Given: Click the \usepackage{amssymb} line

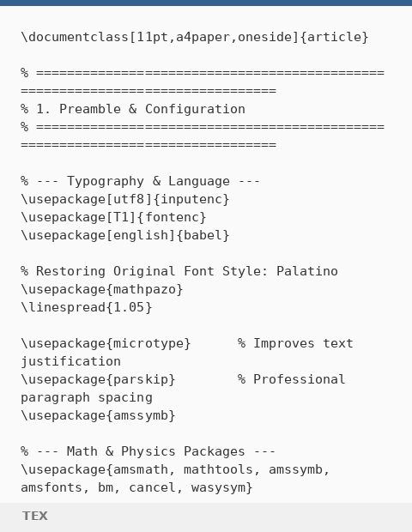Looking at the screenshot, I should (x=98, y=415).
